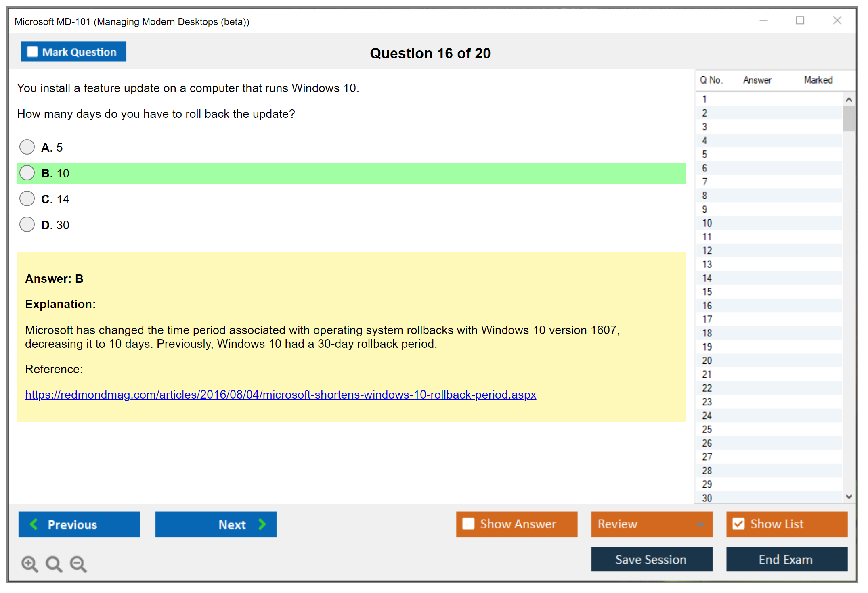
Task: Toggle the Mark Question checkbox
Action: pos(32,52)
